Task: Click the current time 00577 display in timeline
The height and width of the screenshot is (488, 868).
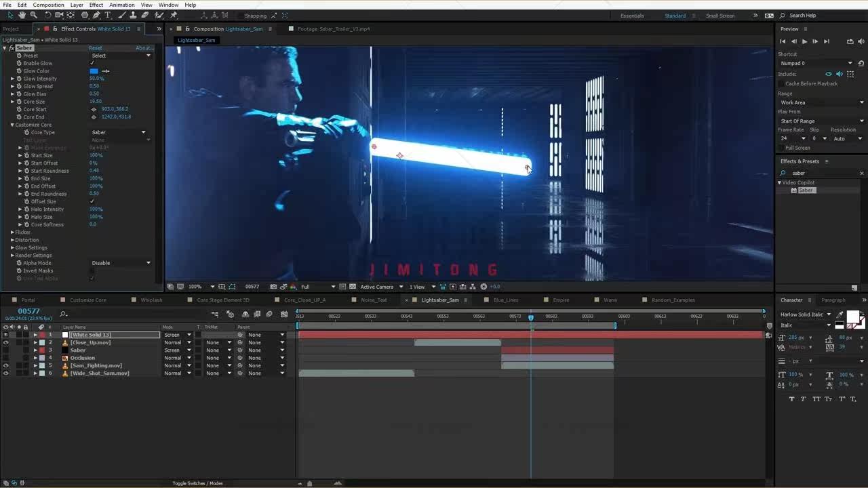Action: (28, 311)
